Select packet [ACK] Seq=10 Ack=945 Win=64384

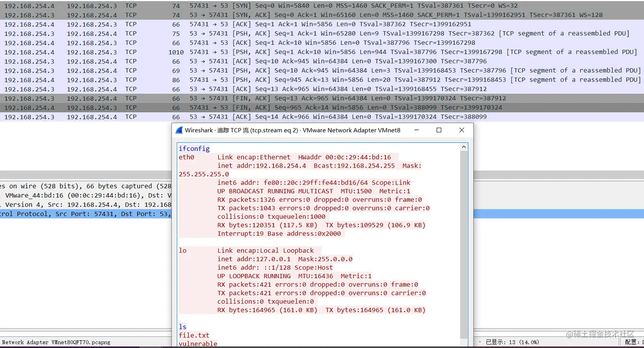pyautogui.click(x=322, y=61)
